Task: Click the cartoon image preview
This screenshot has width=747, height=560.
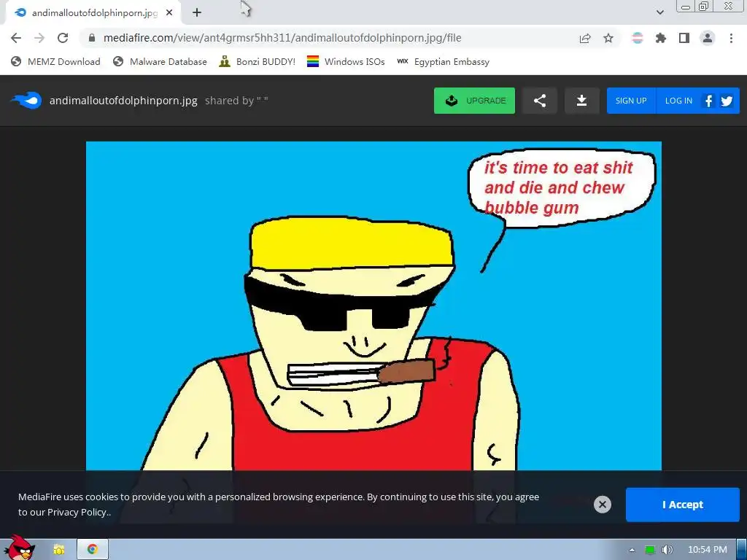Action: click(x=373, y=306)
